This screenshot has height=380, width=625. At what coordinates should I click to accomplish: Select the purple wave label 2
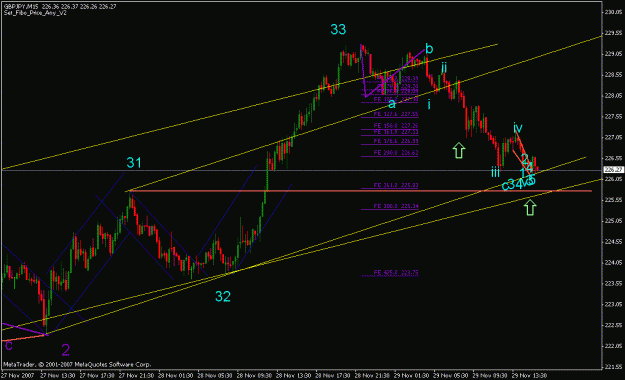coord(66,350)
